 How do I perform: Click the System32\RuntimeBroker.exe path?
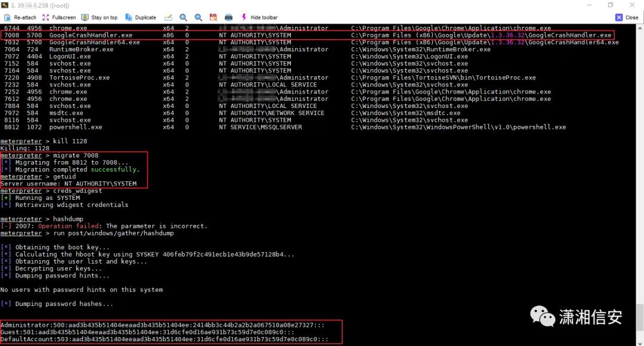tap(421, 50)
